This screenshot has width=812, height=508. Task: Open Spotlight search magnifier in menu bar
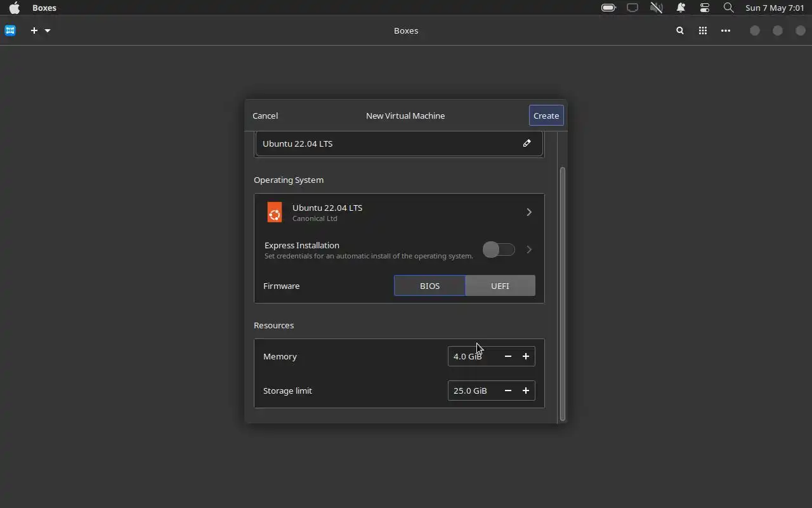coord(729,8)
